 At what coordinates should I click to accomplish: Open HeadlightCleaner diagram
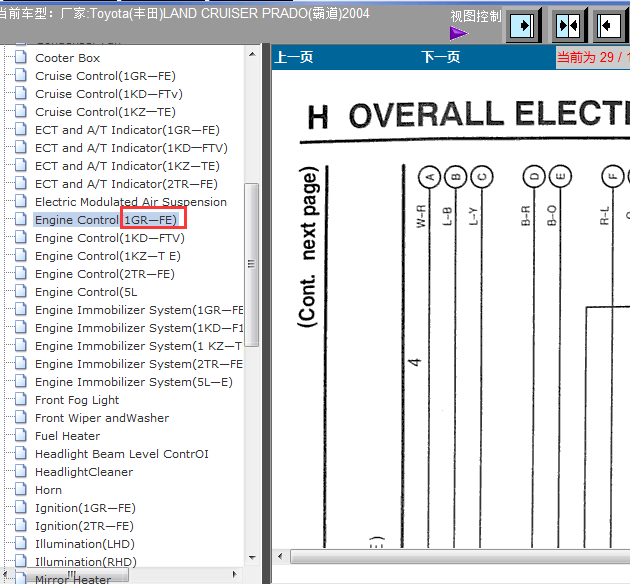(84, 472)
